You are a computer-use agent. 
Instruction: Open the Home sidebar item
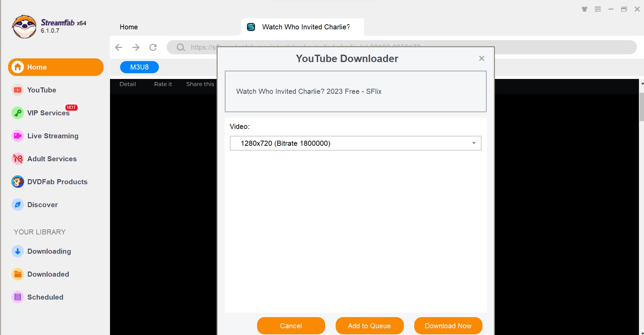click(x=56, y=67)
